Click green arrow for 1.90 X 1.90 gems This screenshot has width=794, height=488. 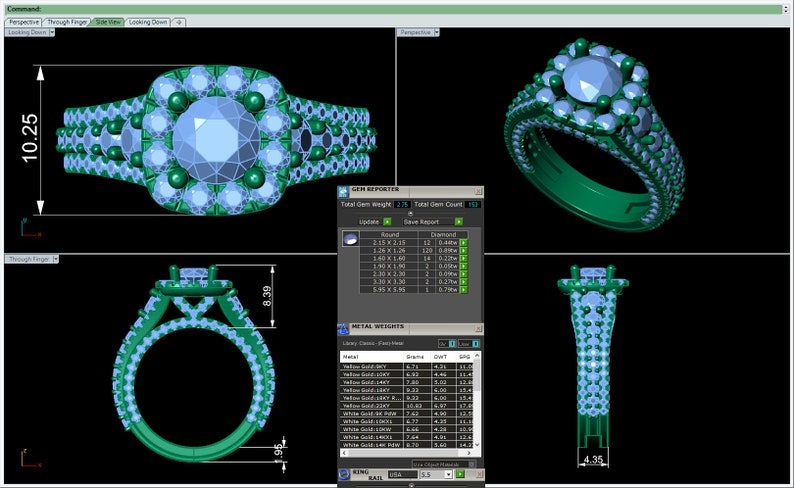point(463,266)
